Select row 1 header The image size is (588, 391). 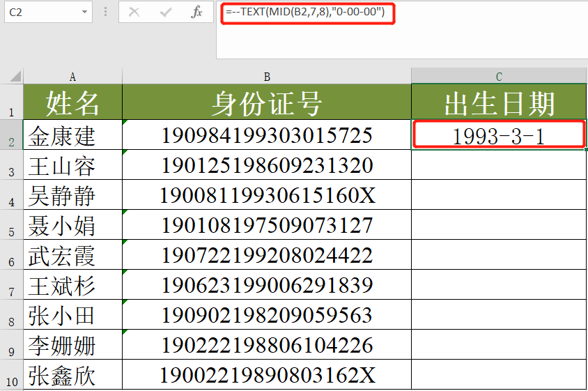point(12,102)
